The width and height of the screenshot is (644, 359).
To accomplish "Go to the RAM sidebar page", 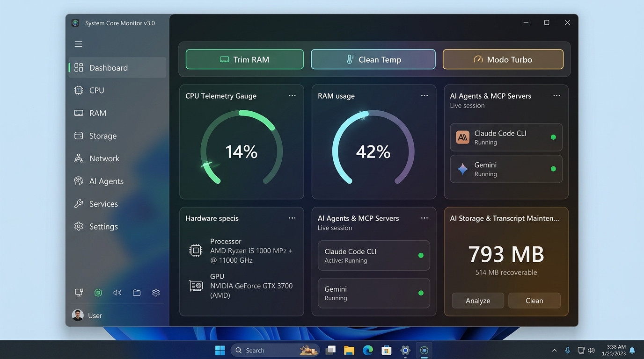I will click(117, 113).
